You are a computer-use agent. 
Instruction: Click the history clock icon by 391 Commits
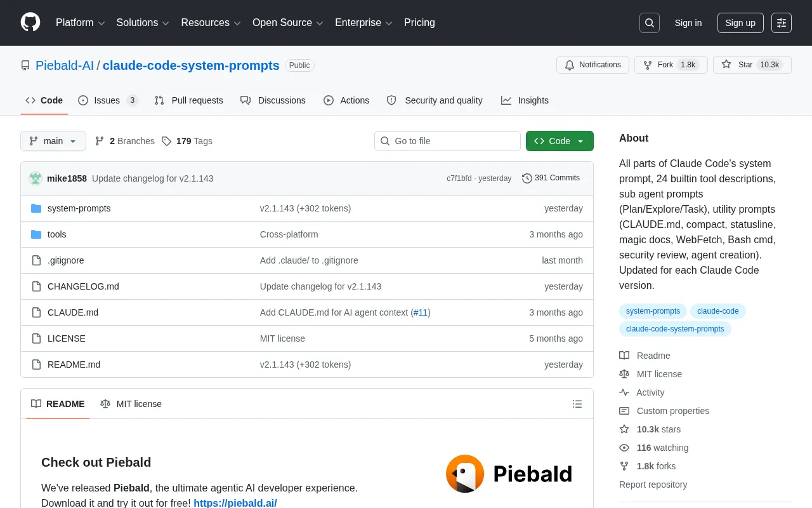(x=527, y=178)
